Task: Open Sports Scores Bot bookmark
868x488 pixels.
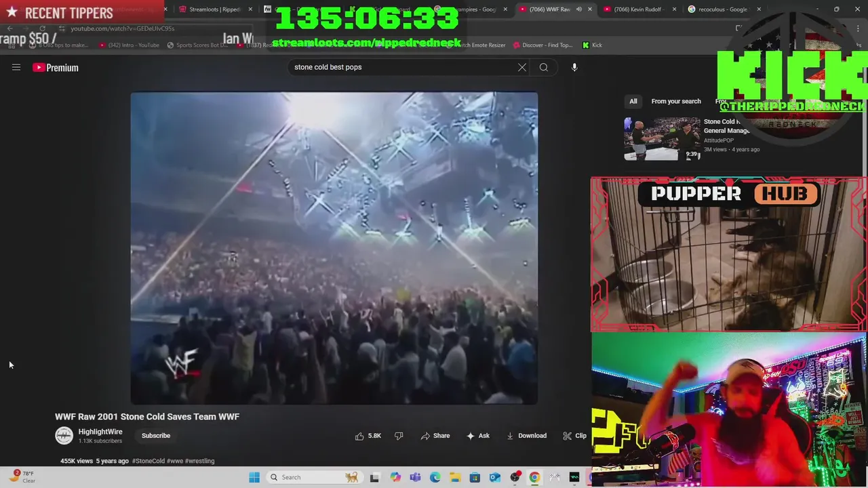Action: pos(197,45)
